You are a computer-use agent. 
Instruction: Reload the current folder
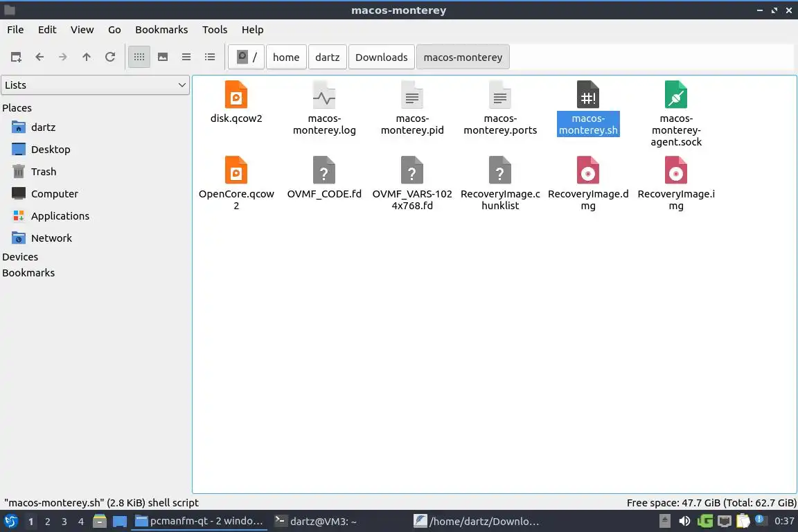pos(110,57)
